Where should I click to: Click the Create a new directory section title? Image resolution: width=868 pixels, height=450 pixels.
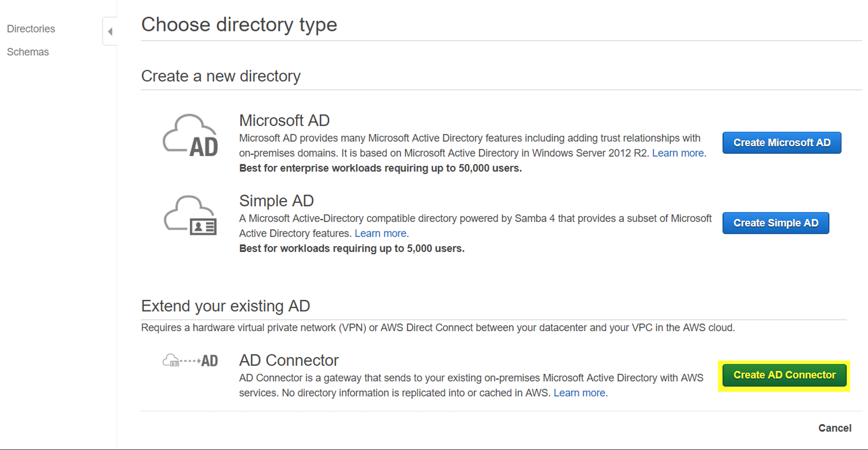(x=221, y=76)
